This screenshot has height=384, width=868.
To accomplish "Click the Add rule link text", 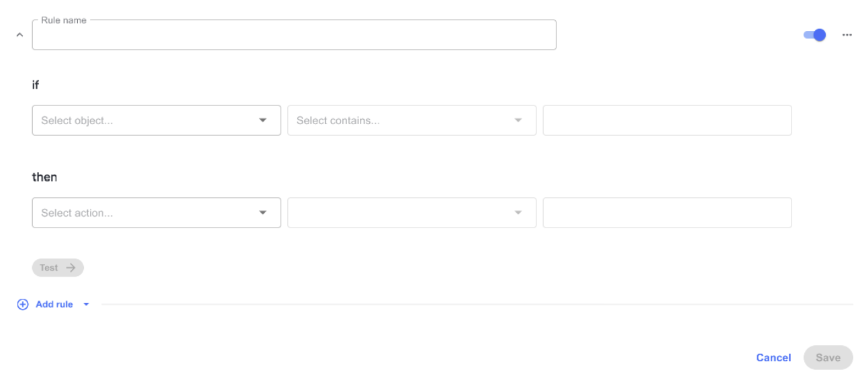I will [54, 304].
